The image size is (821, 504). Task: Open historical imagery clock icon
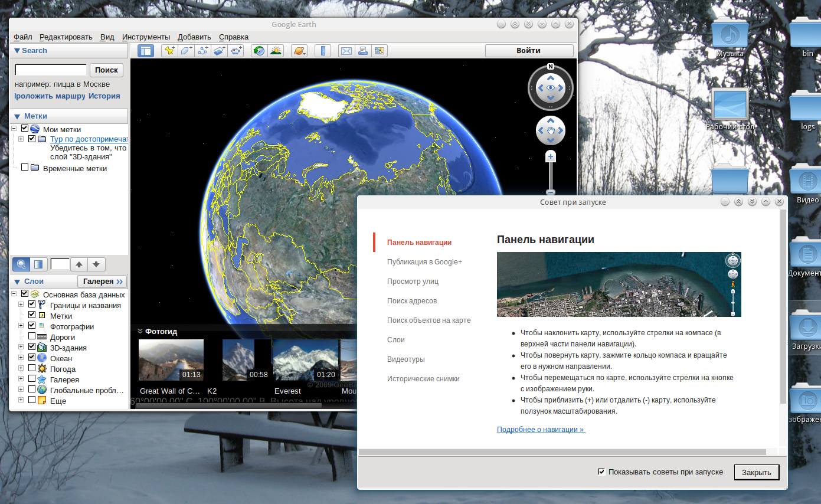click(x=259, y=51)
